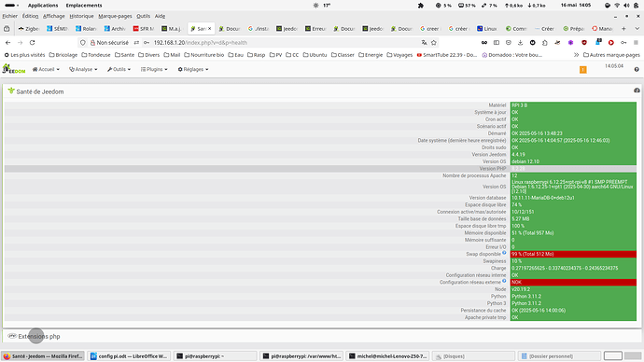Open the Tondeuse bookmarks folder

[96, 55]
